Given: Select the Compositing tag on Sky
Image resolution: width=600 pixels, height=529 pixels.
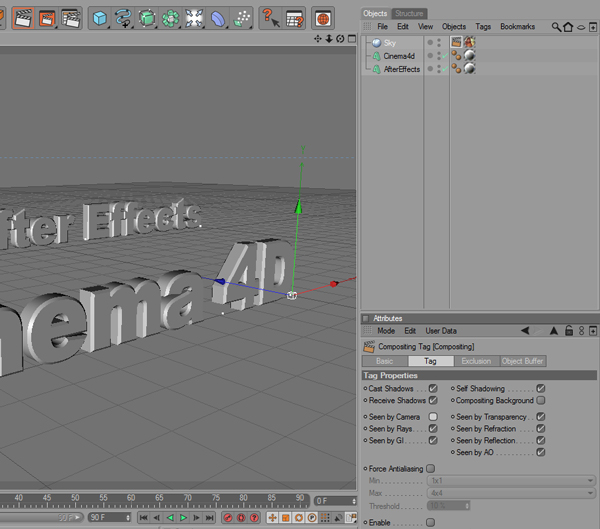Looking at the screenshot, I should [x=456, y=42].
